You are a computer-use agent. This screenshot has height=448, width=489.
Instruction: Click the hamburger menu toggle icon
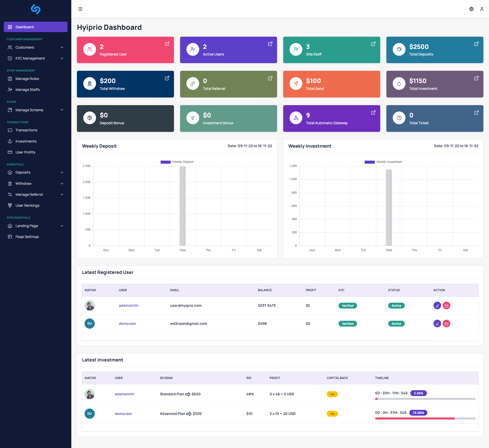coord(80,9)
